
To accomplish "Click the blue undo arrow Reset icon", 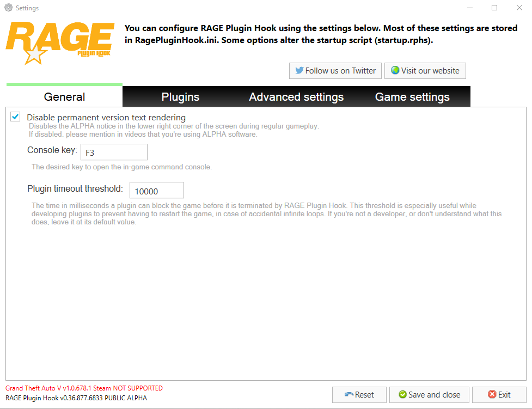I will point(349,394).
